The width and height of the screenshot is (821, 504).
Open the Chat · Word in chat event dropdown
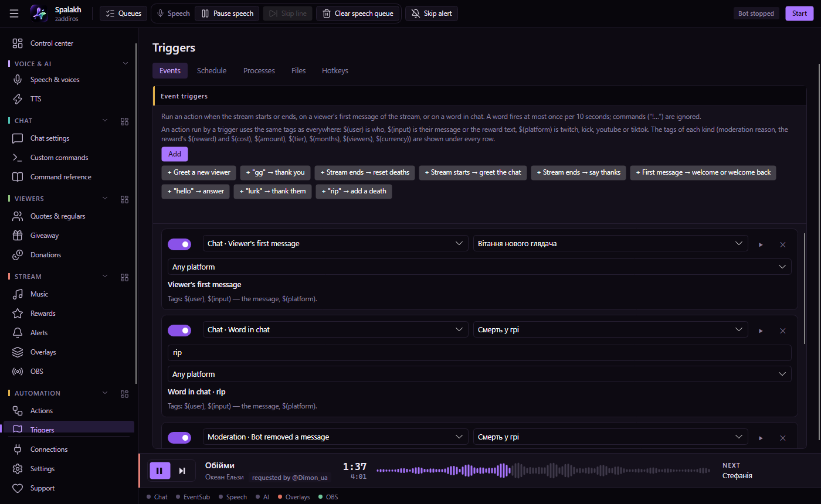point(335,330)
